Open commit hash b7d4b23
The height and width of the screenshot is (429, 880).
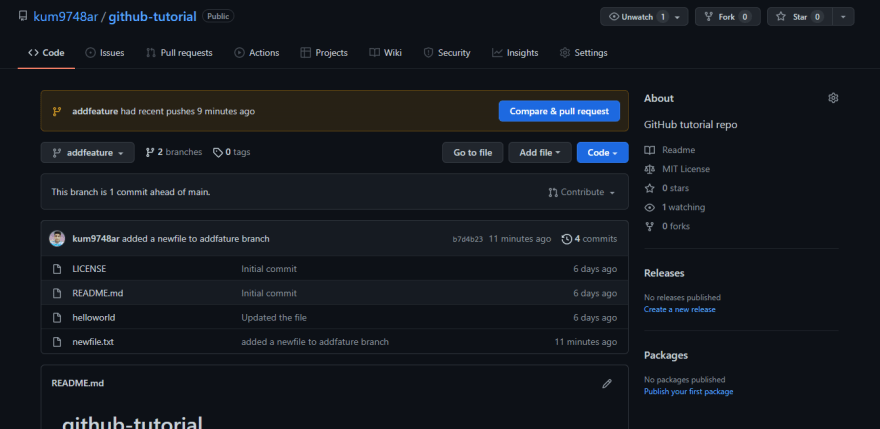(468, 239)
